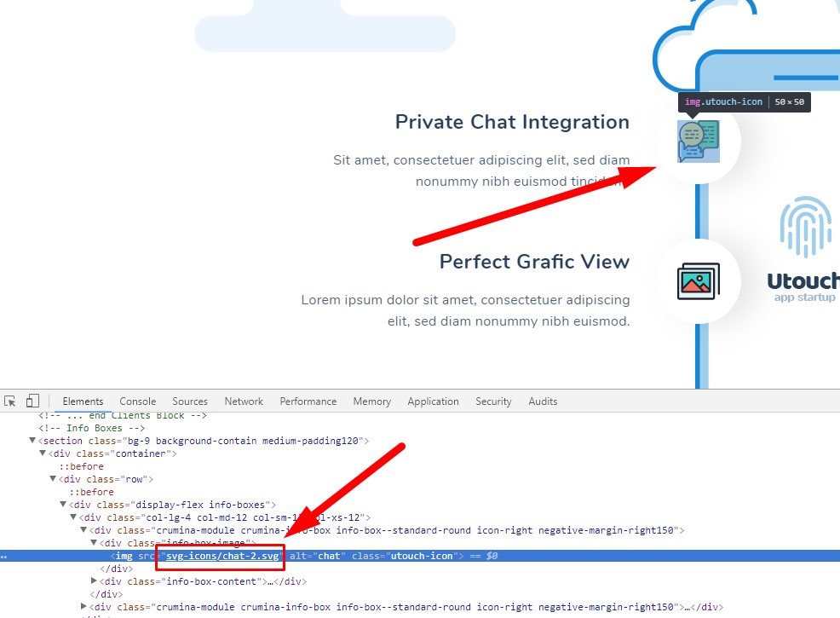Collapse the first crumina-module div node

point(83,530)
